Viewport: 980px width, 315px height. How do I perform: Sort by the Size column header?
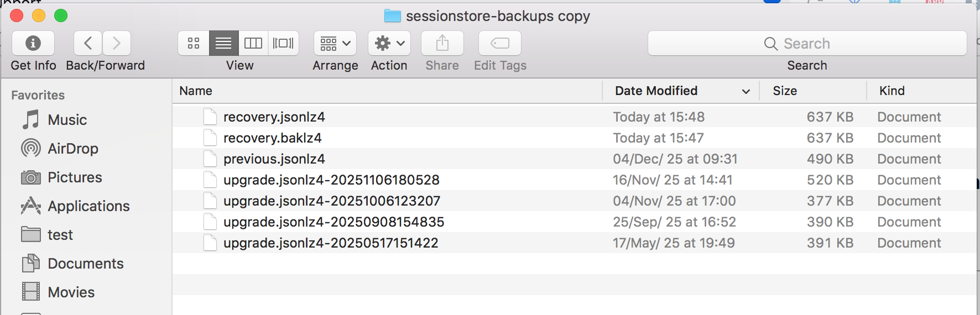785,91
